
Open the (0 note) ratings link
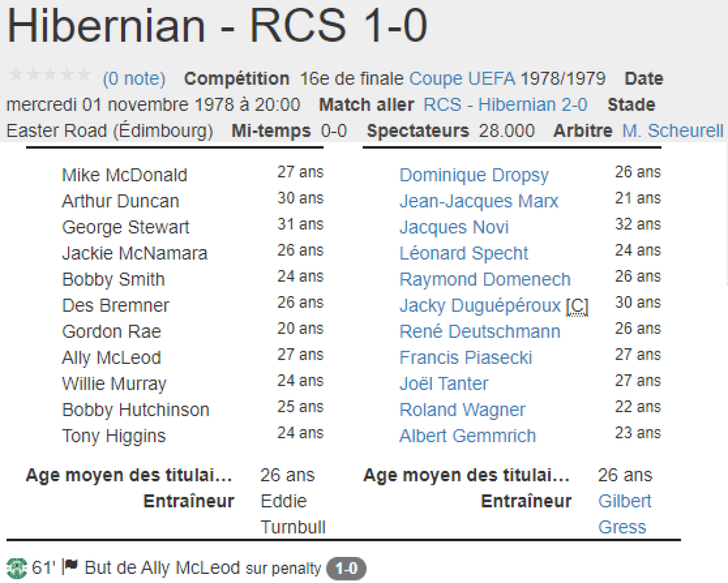[x=134, y=79]
